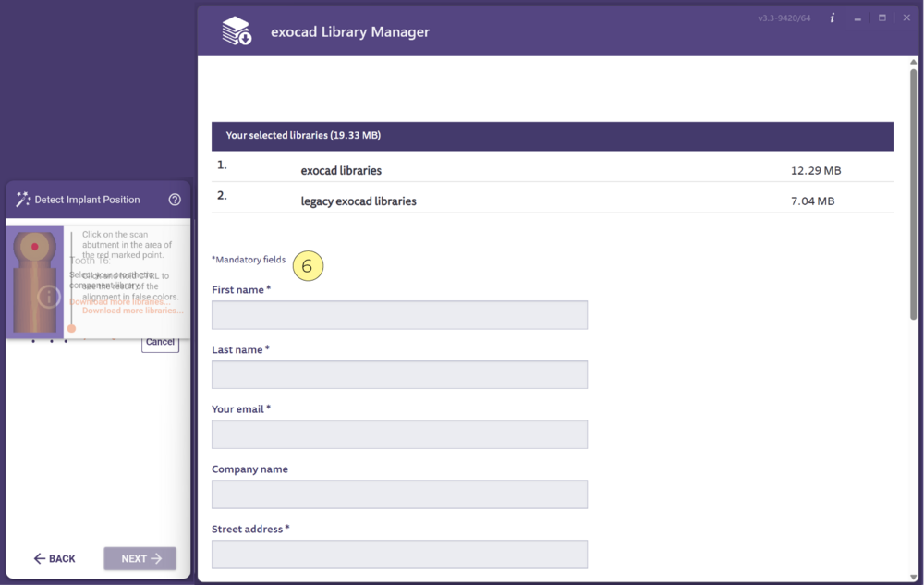
Task: Click the Detect Implant Position wand icon
Action: point(23,199)
